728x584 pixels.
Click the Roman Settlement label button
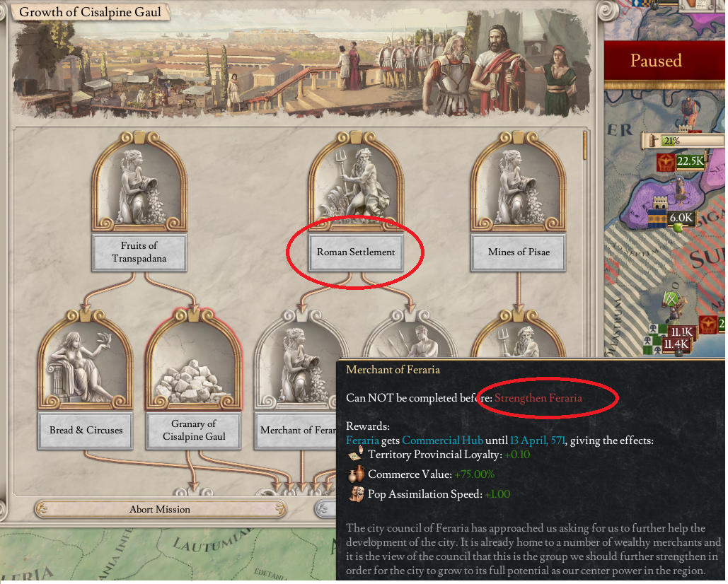tap(356, 252)
